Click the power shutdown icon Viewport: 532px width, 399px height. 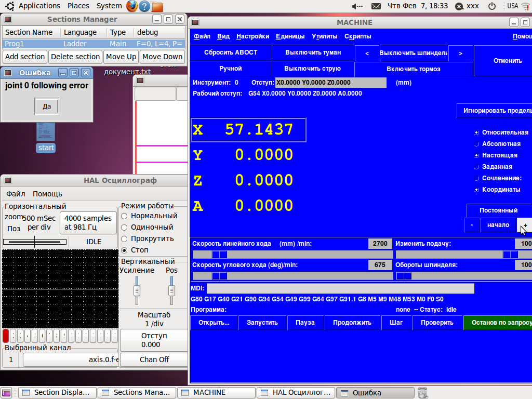point(491,6)
